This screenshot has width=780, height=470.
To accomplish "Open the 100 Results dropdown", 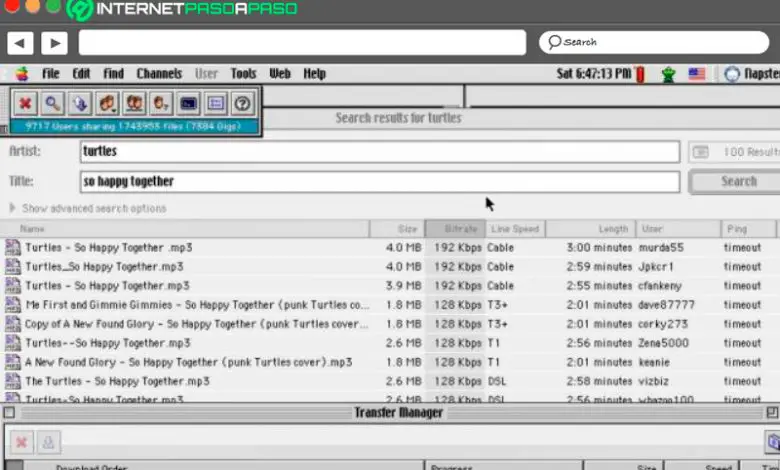I will pyautogui.click(x=734, y=152).
